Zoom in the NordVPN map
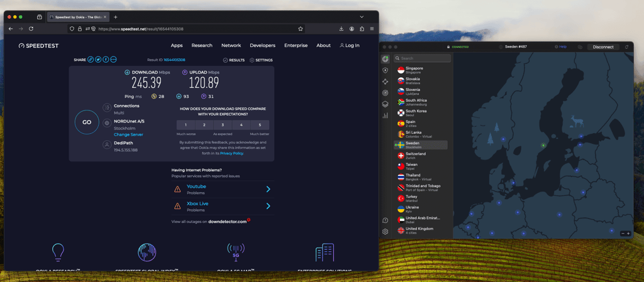This screenshot has height=282, width=644. pyautogui.click(x=628, y=233)
